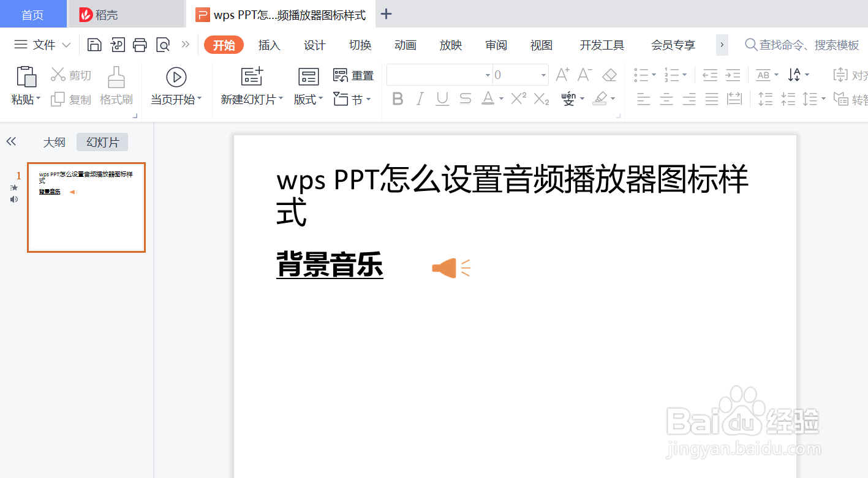The image size is (868, 478).
Task: Click the Export to PDF icon
Action: [x=117, y=45]
